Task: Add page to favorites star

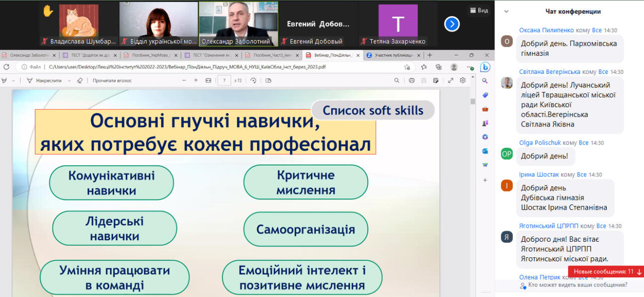Action: pyautogui.click(x=407, y=67)
